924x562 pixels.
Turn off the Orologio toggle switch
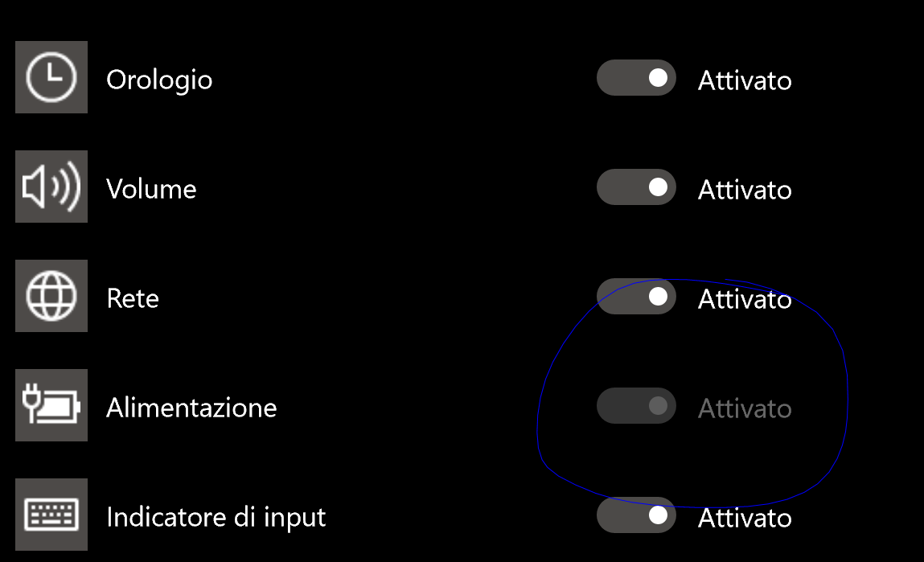click(635, 78)
